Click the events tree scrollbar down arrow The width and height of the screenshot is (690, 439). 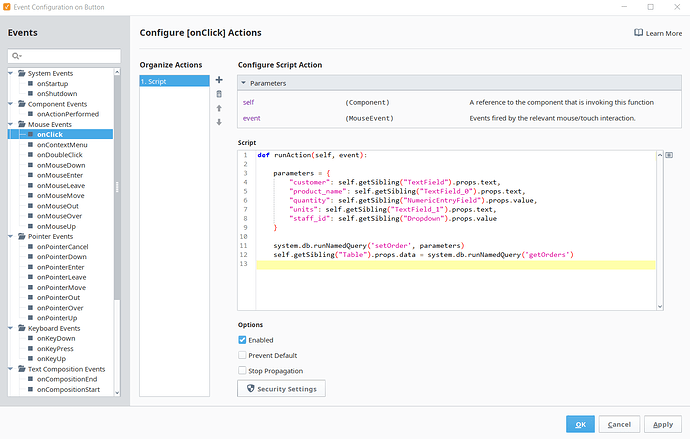[117, 393]
